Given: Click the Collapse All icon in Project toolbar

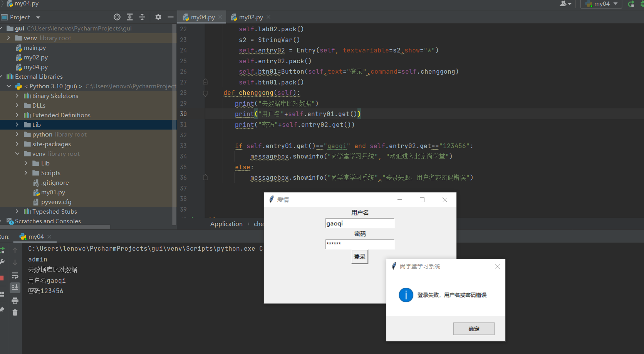Looking at the screenshot, I should 142,17.
